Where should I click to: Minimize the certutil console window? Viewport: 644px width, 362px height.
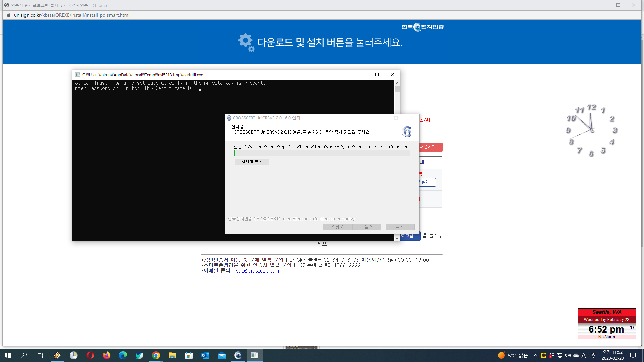coord(362,75)
